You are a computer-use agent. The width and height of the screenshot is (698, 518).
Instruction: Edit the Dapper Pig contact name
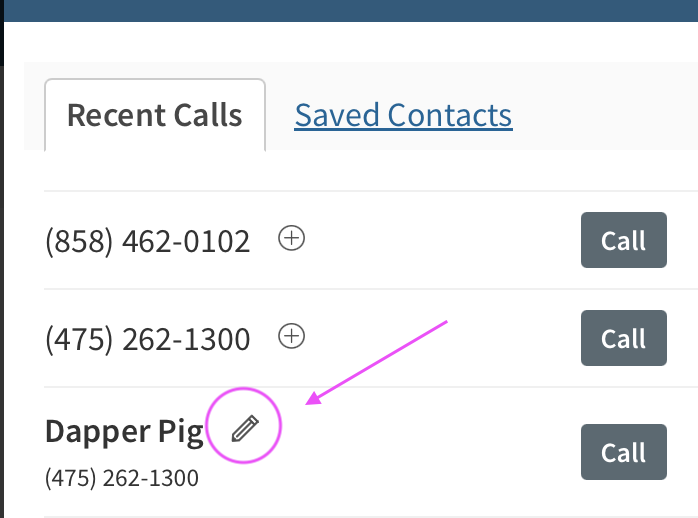point(244,429)
